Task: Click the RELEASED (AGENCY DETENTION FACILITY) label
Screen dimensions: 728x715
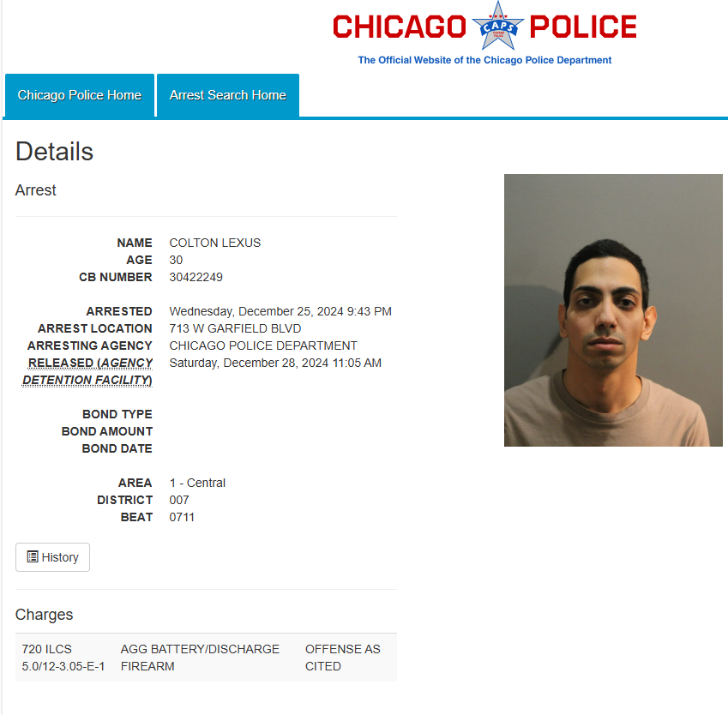Action: (x=87, y=371)
